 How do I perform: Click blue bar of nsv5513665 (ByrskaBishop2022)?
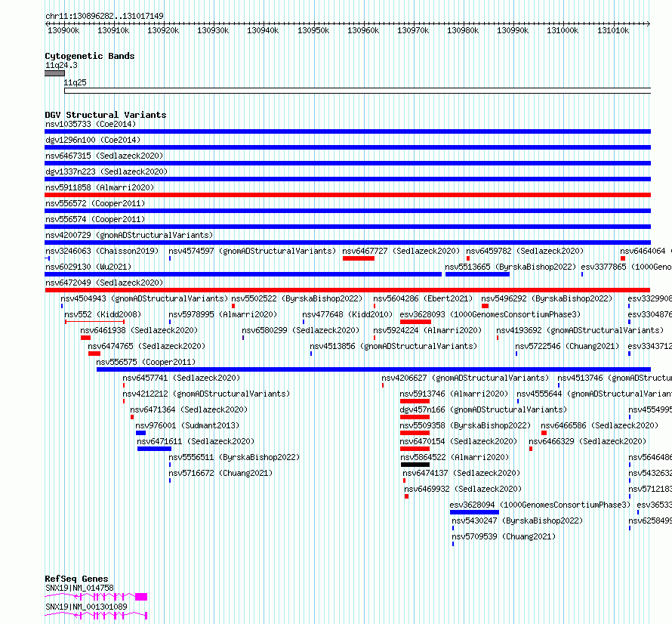(x=477, y=274)
